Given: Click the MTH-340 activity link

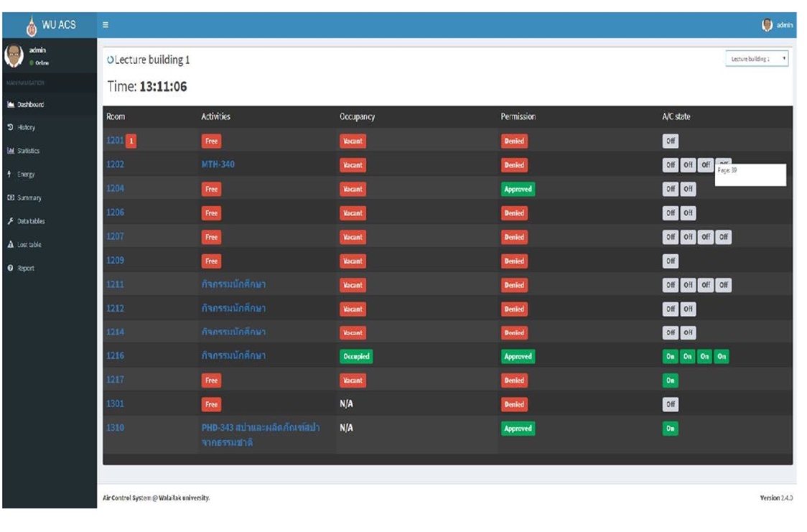Looking at the screenshot, I should pyautogui.click(x=218, y=164).
